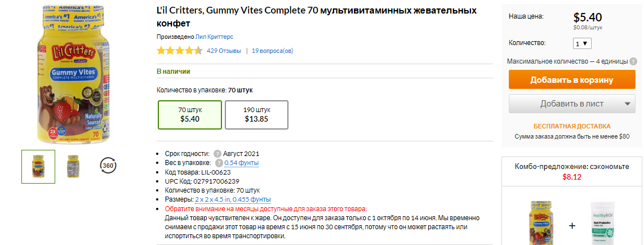
Task: Click the help icon next to maximum quantity
Action: 633,61
